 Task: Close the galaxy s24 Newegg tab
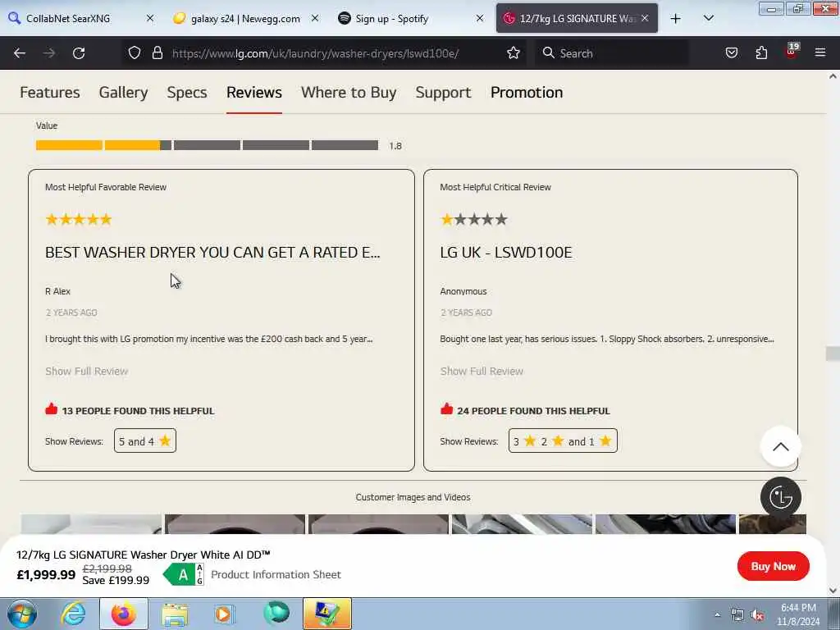[315, 18]
